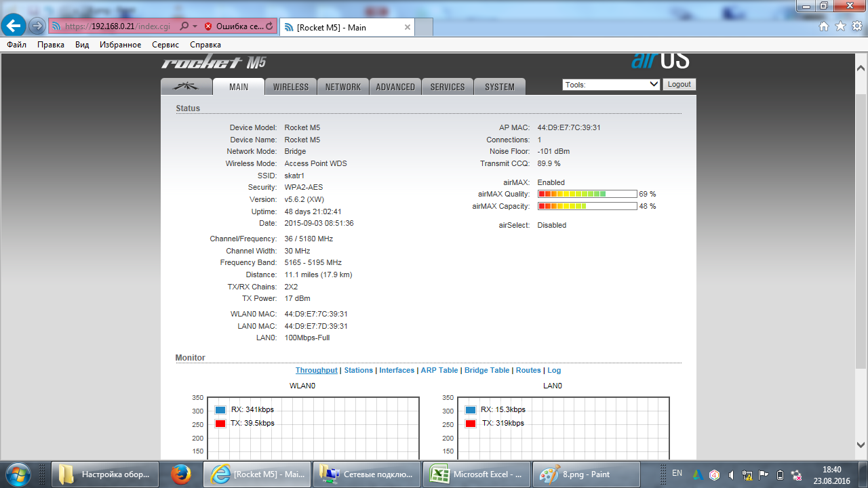868x488 pixels.
Task: Click the LAN0 TX red legend swatch
Action: (x=471, y=424)
